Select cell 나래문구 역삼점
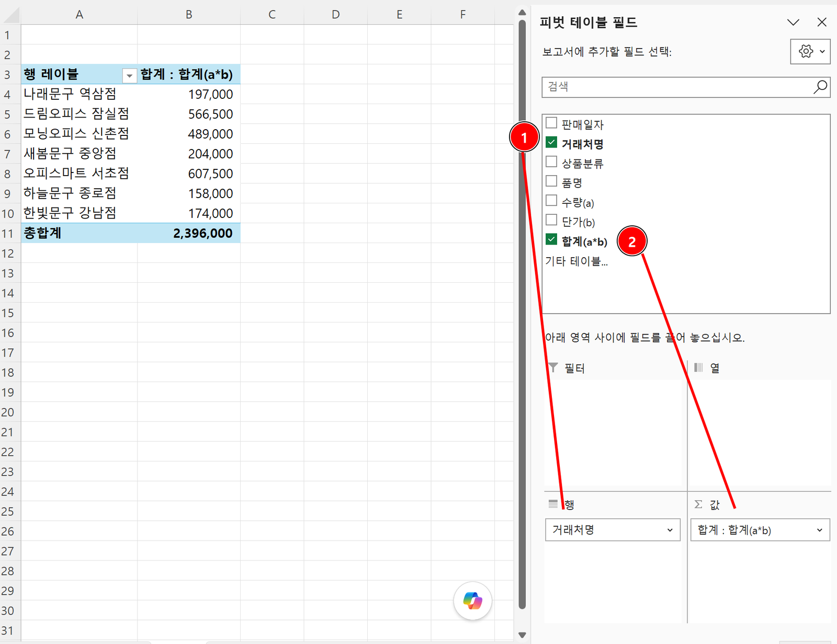 (x=79, y=94)
